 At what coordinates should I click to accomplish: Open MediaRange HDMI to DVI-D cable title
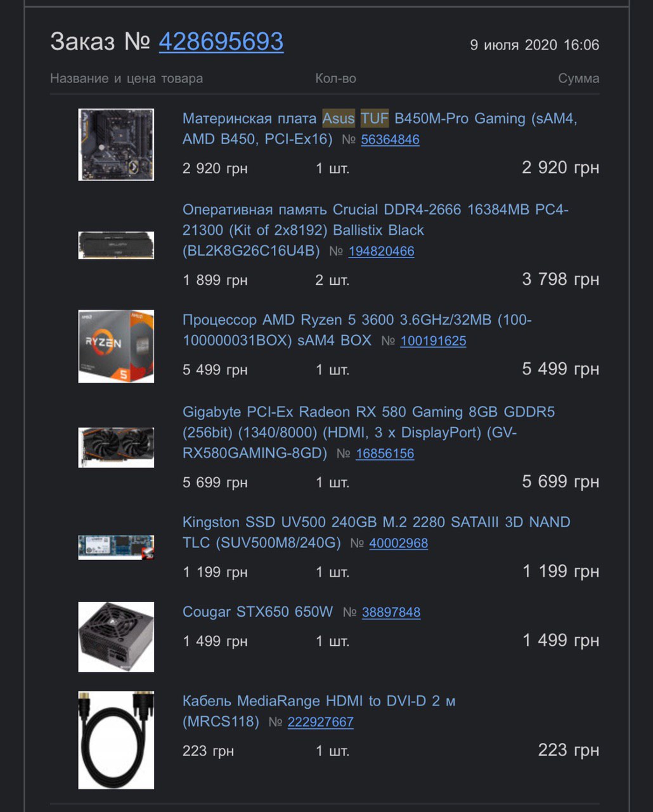pyautogui.click(x=319, y=711)
